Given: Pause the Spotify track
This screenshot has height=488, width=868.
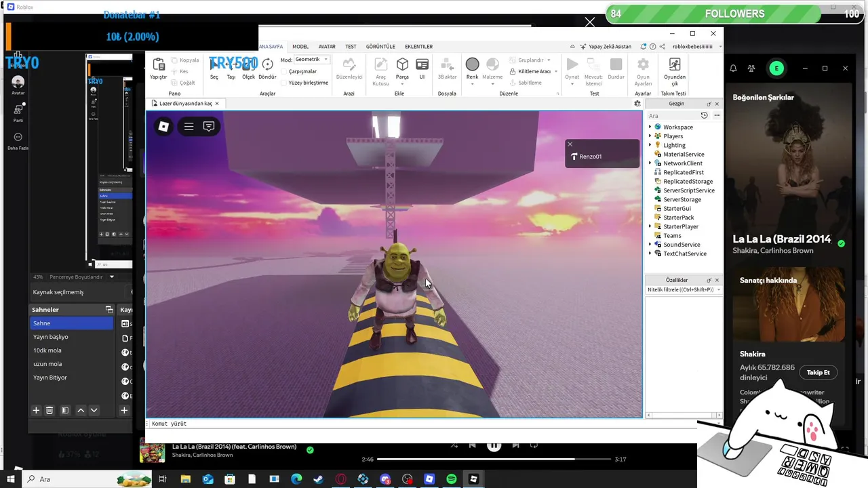Looking at the screenshot, I should point(494,446).
